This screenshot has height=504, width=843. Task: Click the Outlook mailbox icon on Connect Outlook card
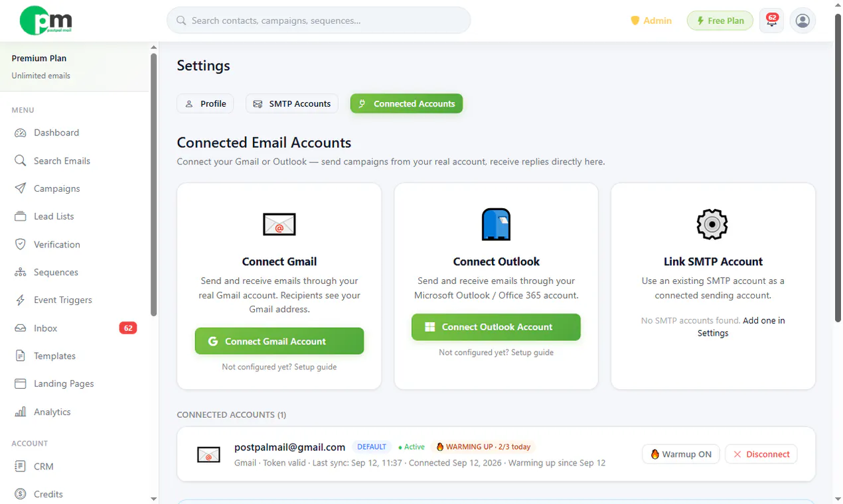coord(496,224)
